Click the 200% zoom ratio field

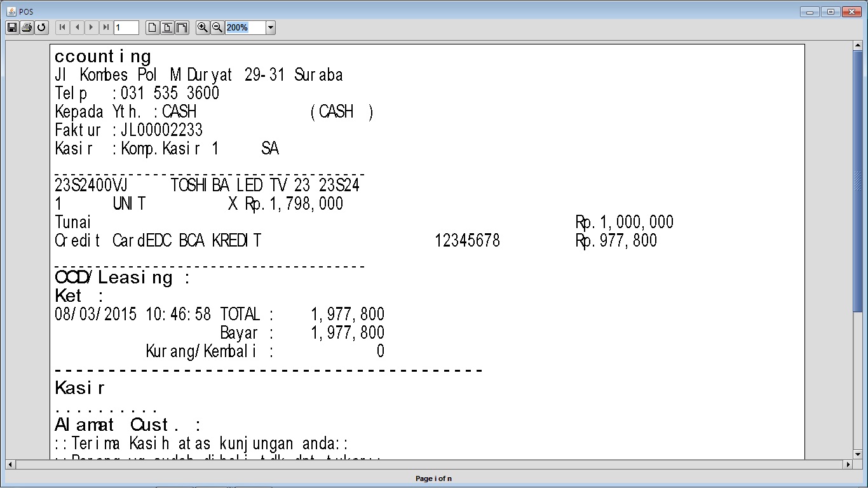coord(245,27)
